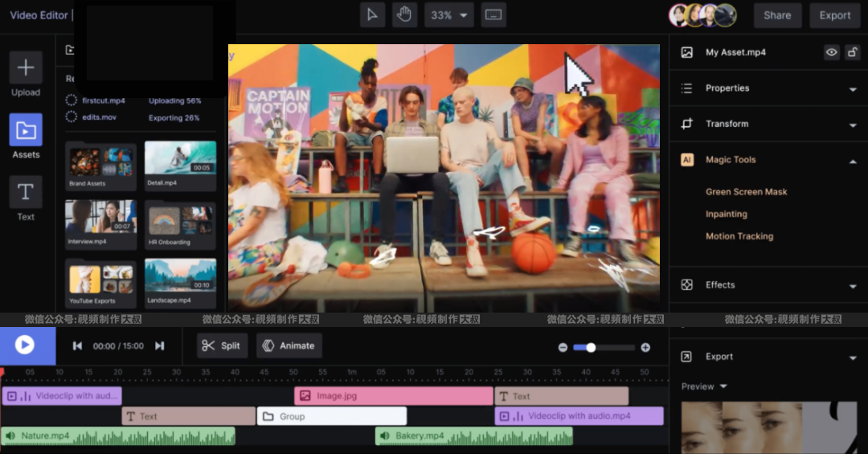Toggle the lock icon for My Asset.mp4
This screenshot has height=454, width=868.
coord(853,52)
